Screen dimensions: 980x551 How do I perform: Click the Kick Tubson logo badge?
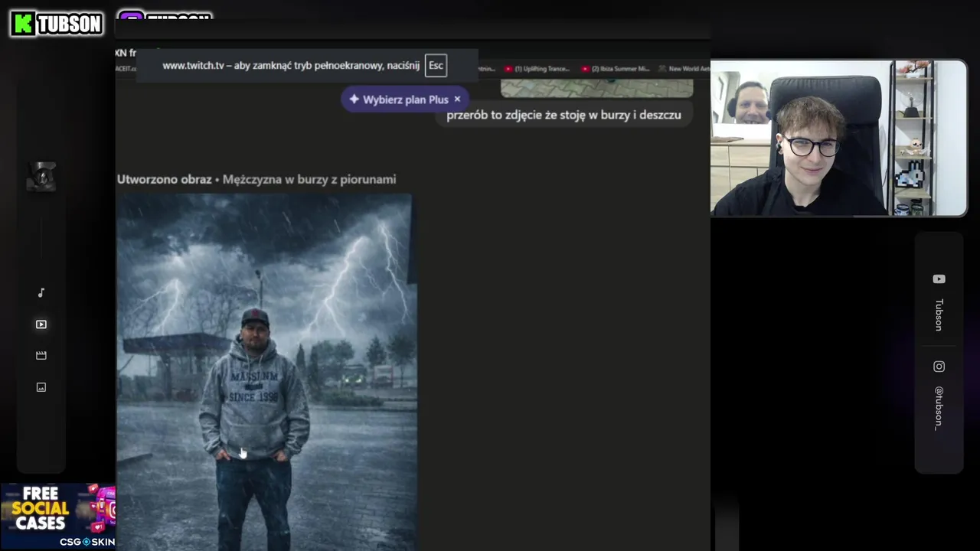(x=57, y=24)
